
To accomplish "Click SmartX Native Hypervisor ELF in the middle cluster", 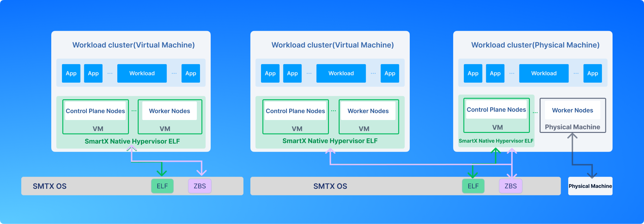I will coord(330,141).
